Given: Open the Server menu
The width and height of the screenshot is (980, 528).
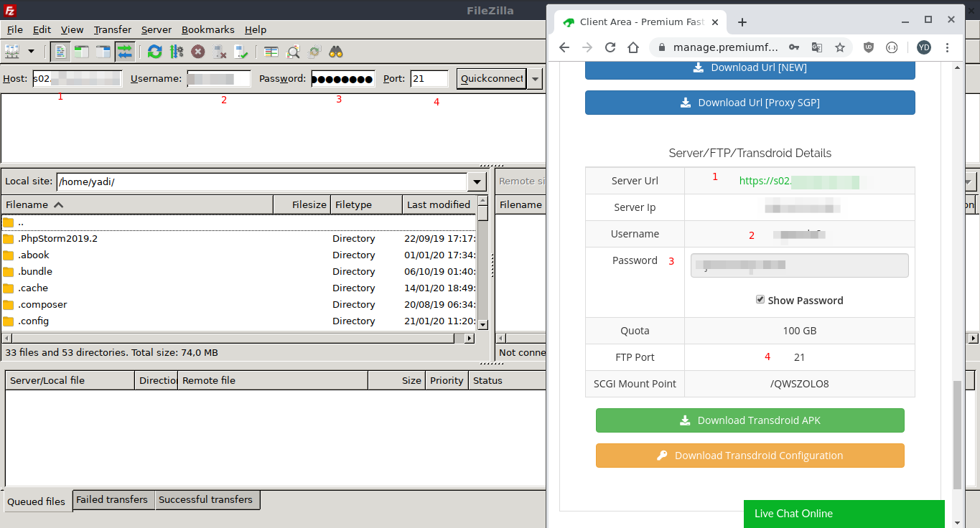Looking at the screenshot, I should 157,29.
